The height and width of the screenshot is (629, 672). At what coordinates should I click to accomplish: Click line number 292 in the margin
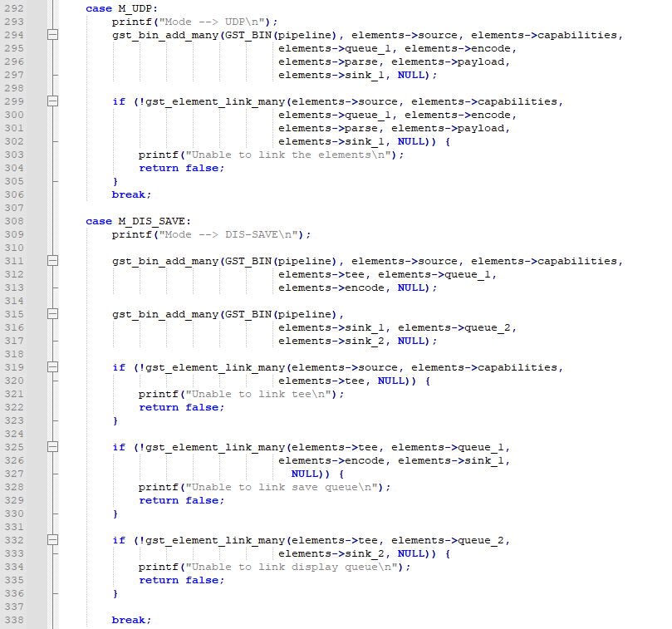coord(14,8)
